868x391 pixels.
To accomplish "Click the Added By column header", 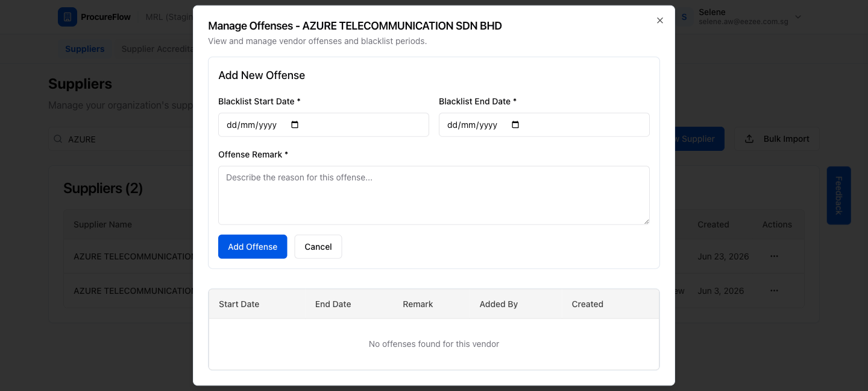I will click(x=499, y=304).
